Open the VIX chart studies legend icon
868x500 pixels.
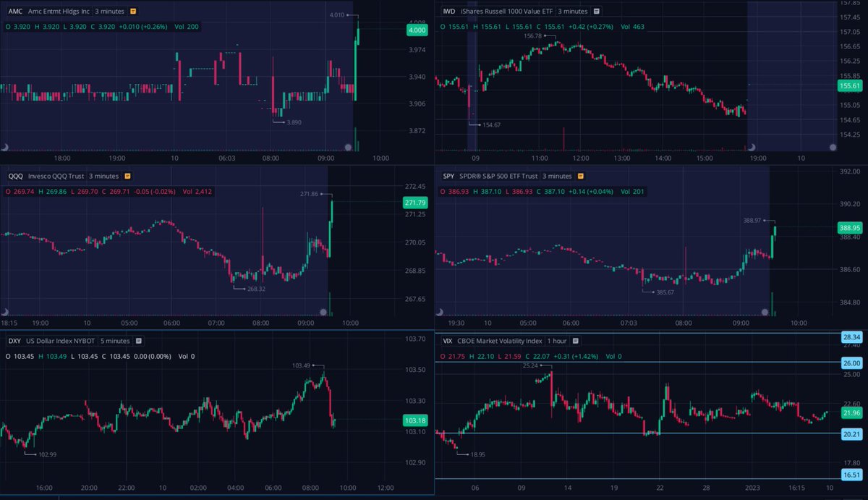[576, 340]
